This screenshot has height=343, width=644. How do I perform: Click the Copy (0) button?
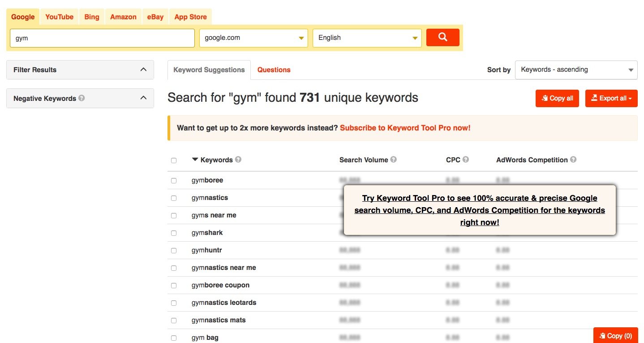[615, 335]
